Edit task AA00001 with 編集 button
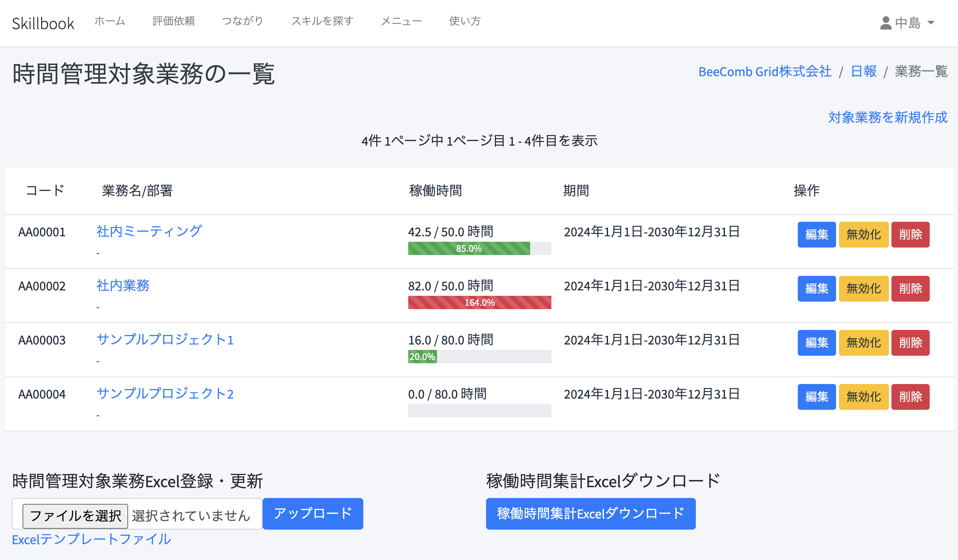The width and height of the screenshot is (958, 560). (x=817, y=235)
